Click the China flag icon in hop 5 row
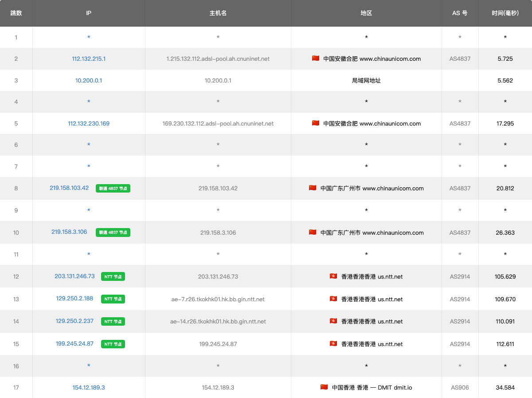The width and height of the screenshot is (532, 398). tap(316, 123)
